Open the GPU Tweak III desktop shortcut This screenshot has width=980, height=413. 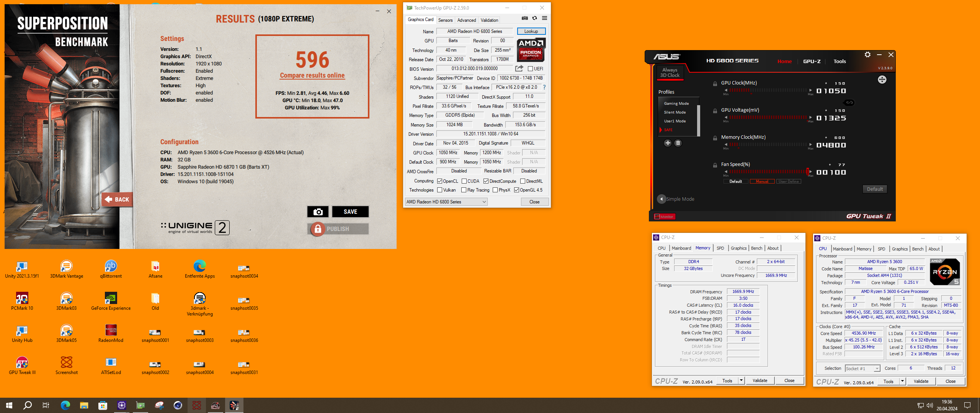pyautogui.click(x=22, y=366)
